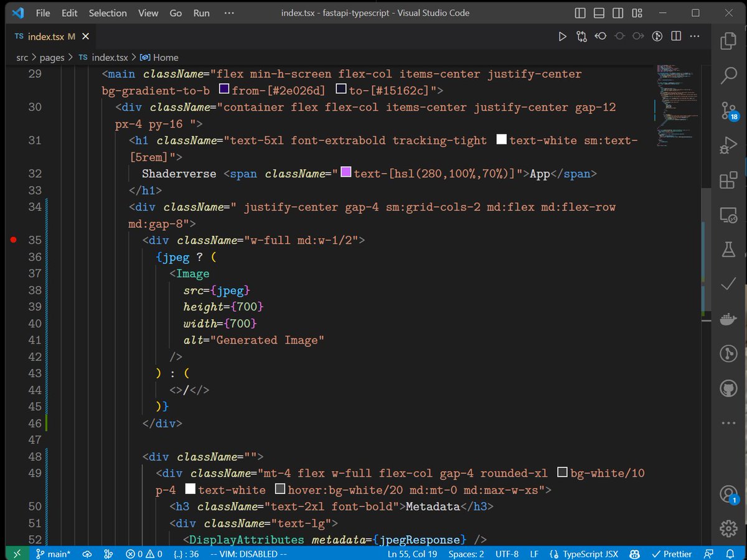
Task: Open the Go menu
Action: coord(176,13)
